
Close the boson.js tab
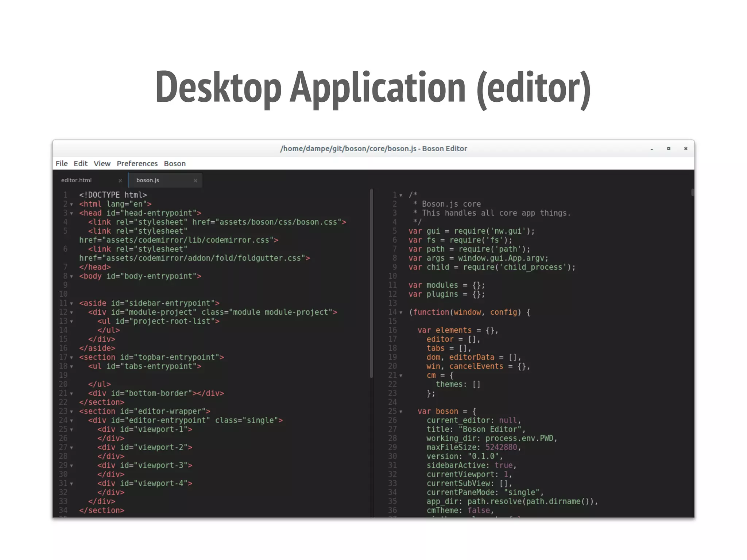point(195,180)
